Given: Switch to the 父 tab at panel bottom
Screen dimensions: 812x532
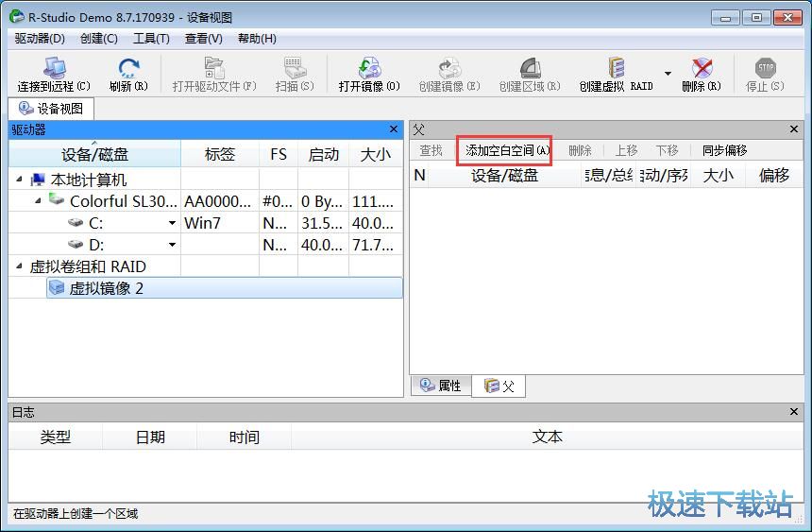Looking at the screenshot, I should (499, 386).
